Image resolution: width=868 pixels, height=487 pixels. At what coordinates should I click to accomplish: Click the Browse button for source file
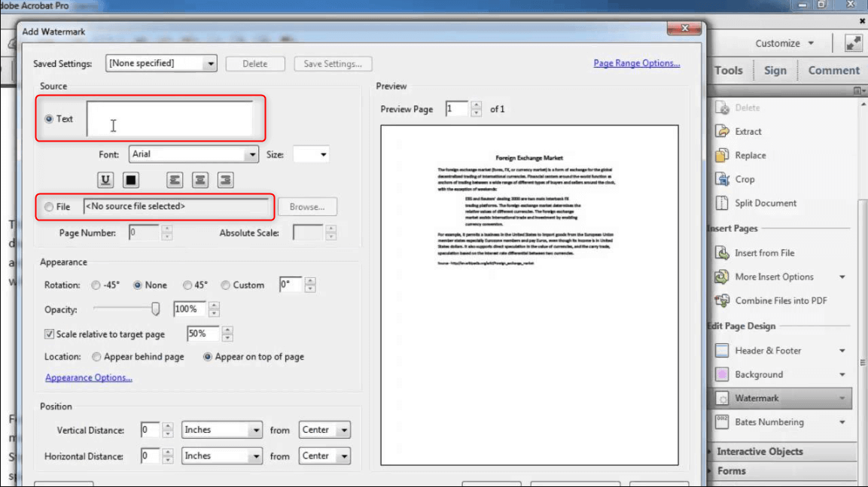(x=307, y=207)
